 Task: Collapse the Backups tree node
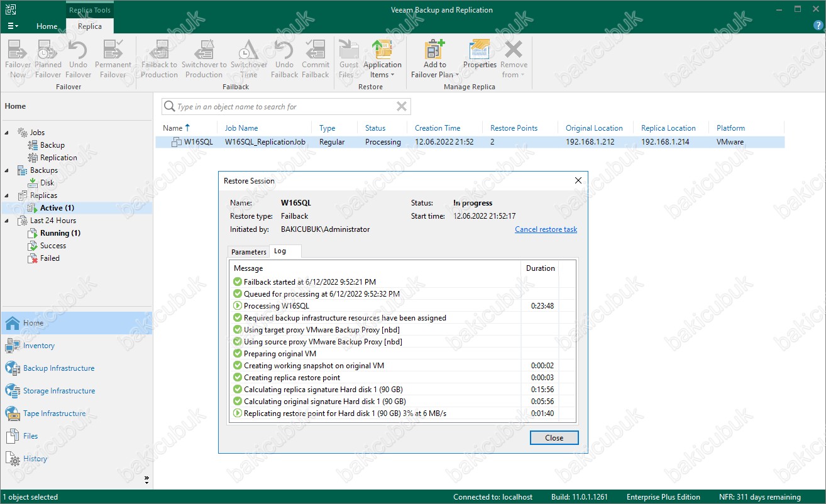(x=8, y=170)
